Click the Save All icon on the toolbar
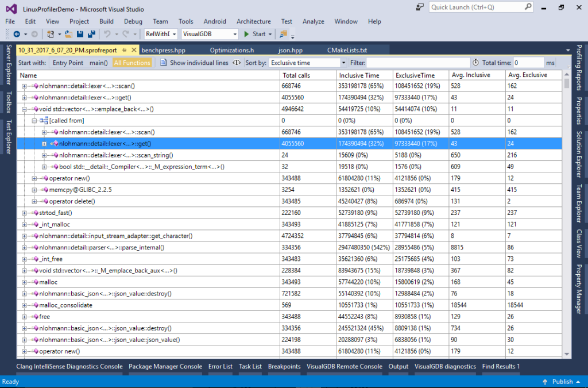588x388 pixels. (92, 34)
